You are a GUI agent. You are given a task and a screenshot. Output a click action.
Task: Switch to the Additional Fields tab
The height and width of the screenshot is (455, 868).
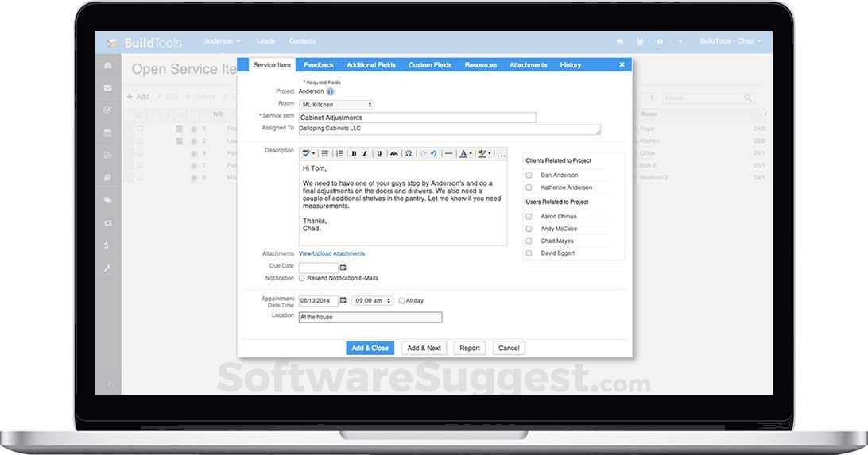(371, 65)
